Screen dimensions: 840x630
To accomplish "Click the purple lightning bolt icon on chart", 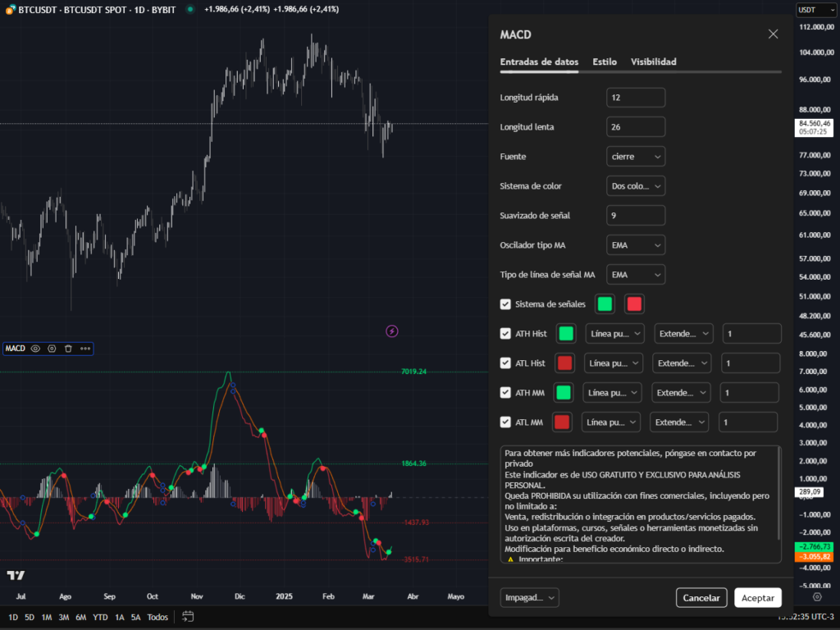I will [392, 331].
